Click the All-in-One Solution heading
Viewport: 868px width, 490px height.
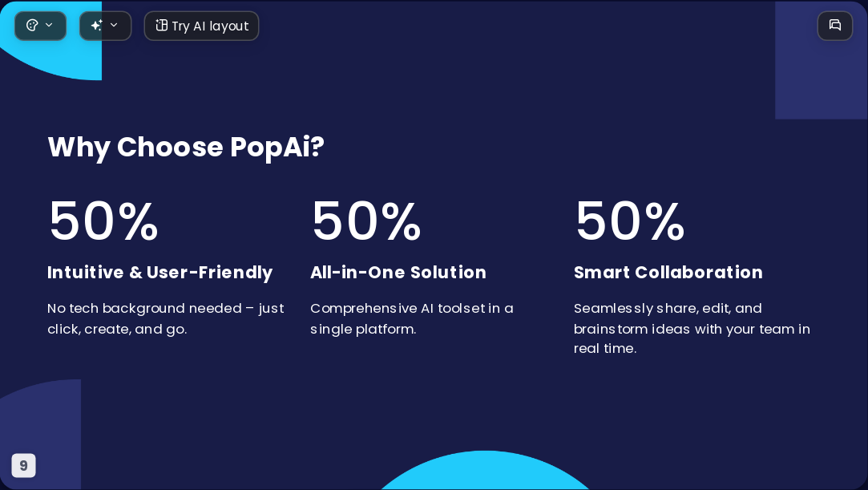coord(398,273)
